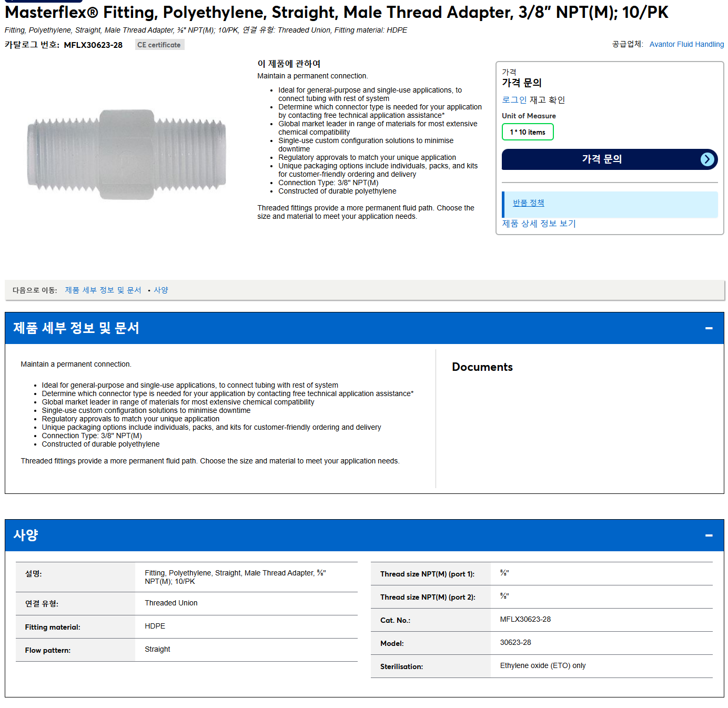Click the arrow icon on 가격 문의 button
Viewport: 728px width, 708px height.
point(707,159)
